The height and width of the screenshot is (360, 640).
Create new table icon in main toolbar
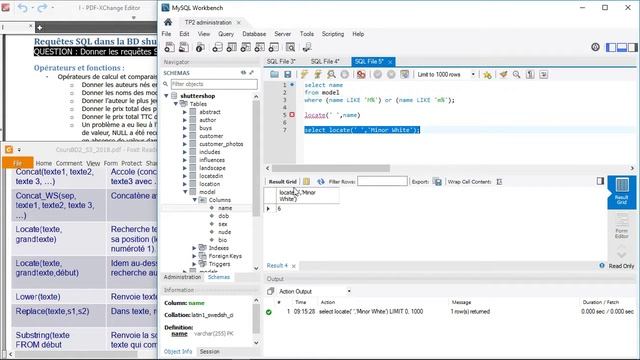tap(231, 47)
